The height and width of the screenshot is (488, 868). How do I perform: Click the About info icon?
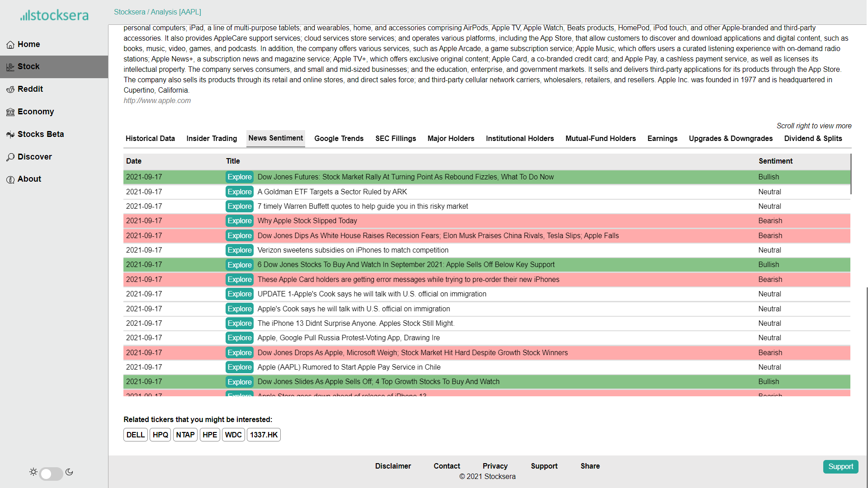point(10,179)
